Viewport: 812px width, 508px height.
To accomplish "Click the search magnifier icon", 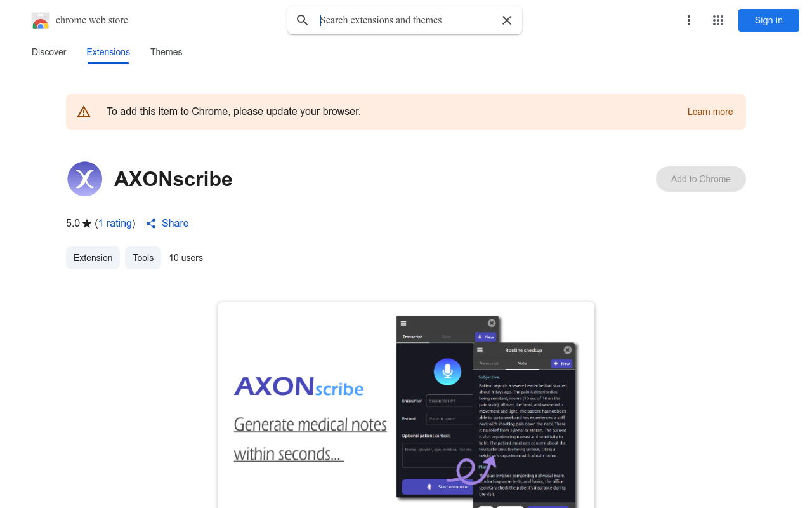I will coord(303,20).
